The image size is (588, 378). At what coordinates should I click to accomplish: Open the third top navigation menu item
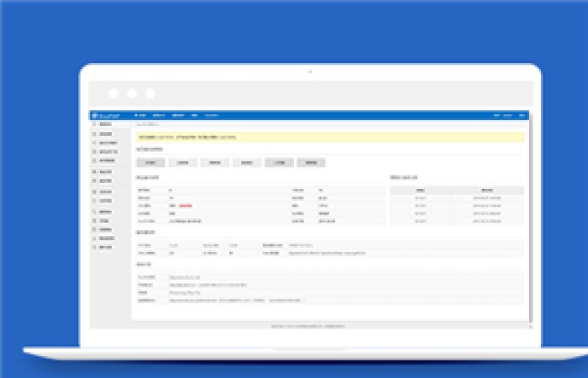(x=178, y=116)
